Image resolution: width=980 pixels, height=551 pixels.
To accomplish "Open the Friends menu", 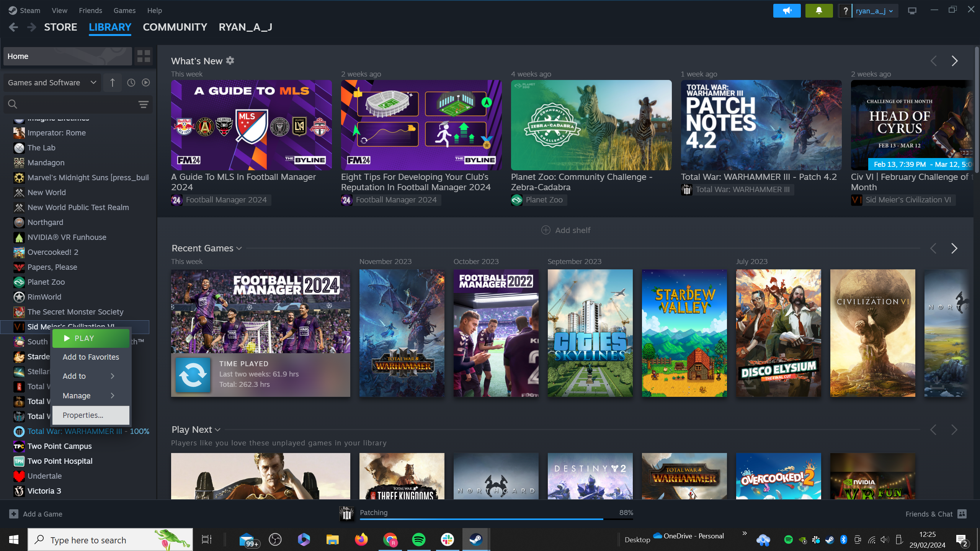I will pos(90,10).
